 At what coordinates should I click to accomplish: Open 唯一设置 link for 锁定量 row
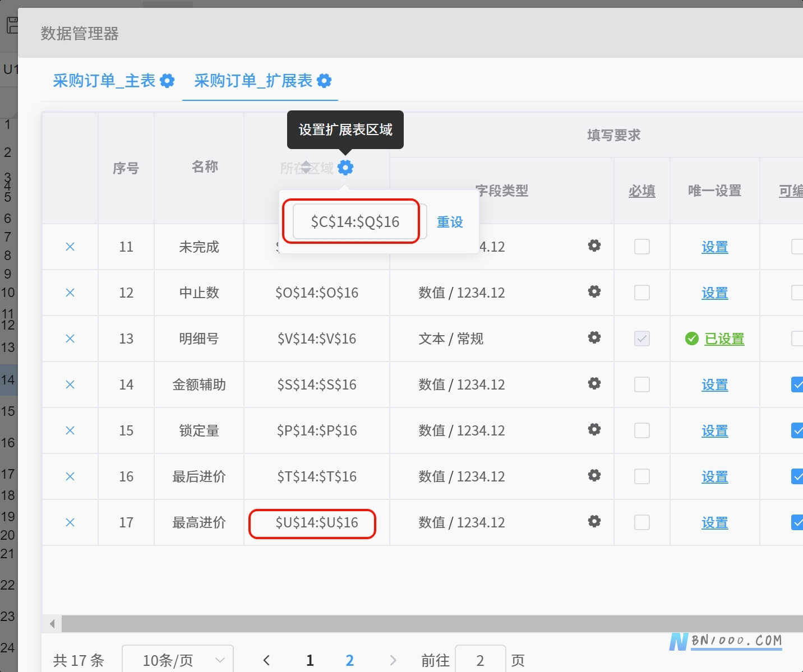(x=715, y=430)
